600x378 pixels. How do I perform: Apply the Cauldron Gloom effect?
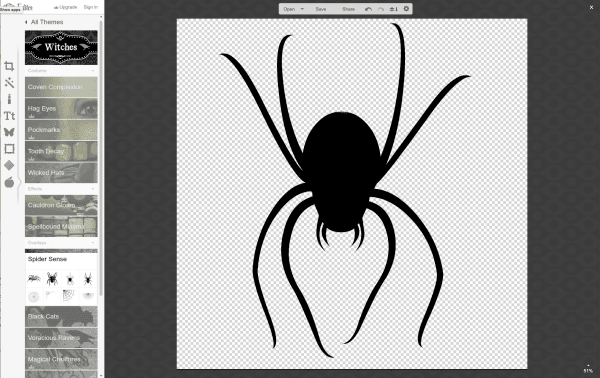point(61,205)
